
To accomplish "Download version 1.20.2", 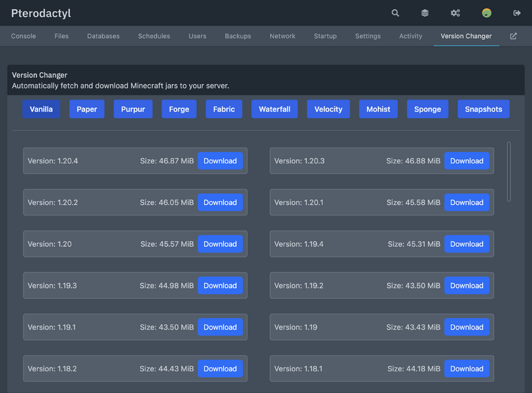I will (221, 202).
